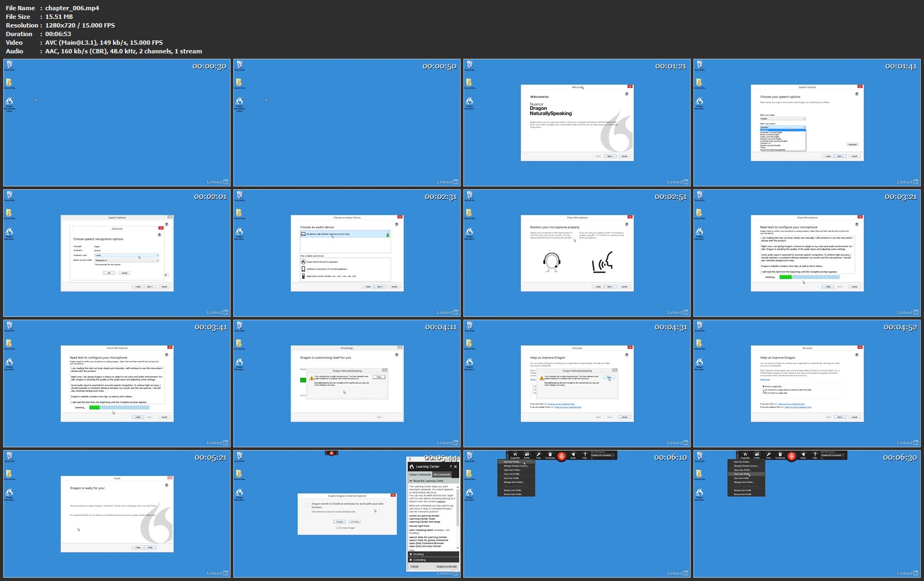This screenshot has width=924, height=581.
Task: Click Learning Center vertical scrollbar
Action: click(x=458, y=517)
